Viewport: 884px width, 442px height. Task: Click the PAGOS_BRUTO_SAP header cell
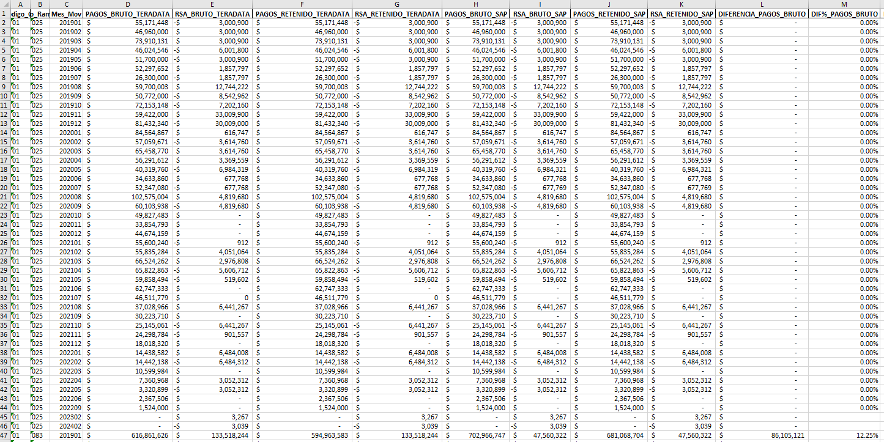click(476, 13)
